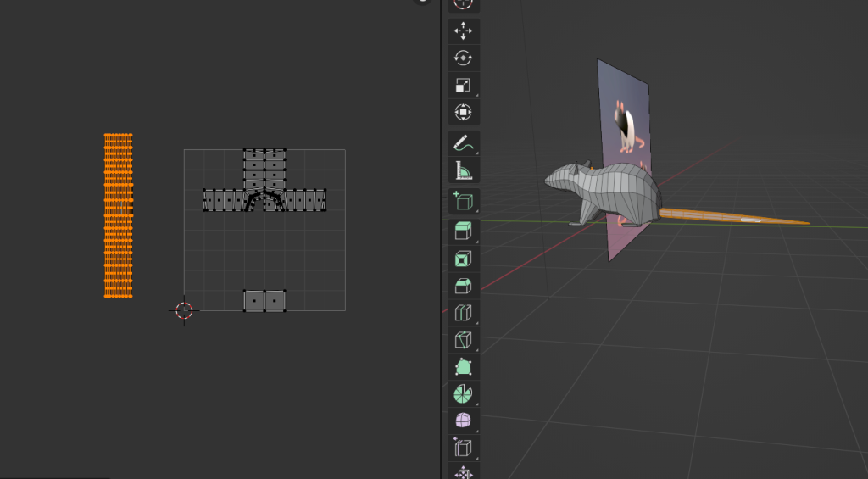868x479 pixels.
Task: Select the Spin tool
Action: coord(464,393)
